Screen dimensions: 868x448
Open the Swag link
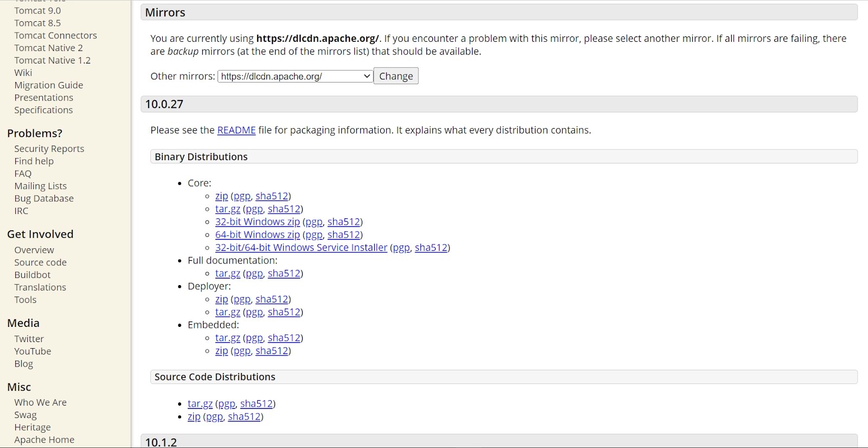coord(25,415)
